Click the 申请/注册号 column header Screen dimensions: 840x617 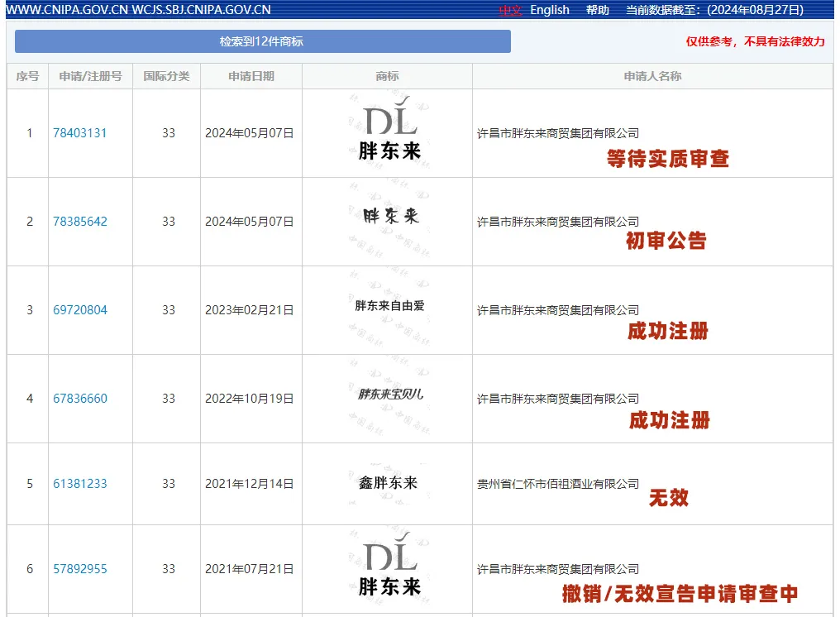click(91, 76)
